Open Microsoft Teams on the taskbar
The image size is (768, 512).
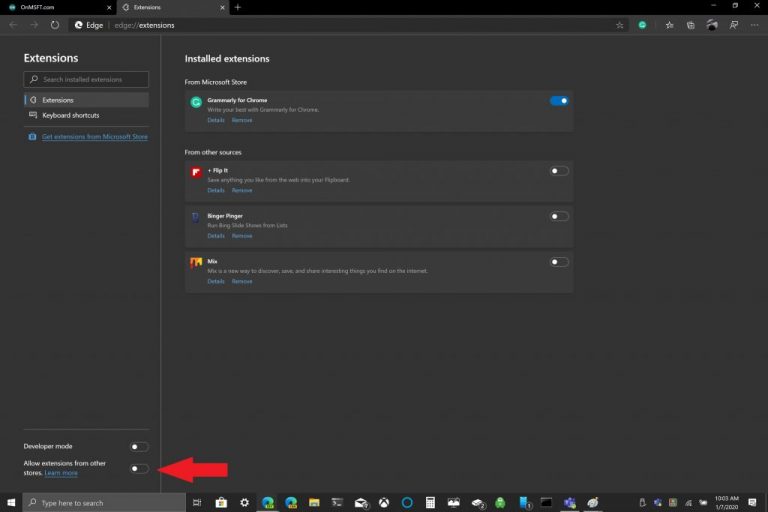point(570,503)
